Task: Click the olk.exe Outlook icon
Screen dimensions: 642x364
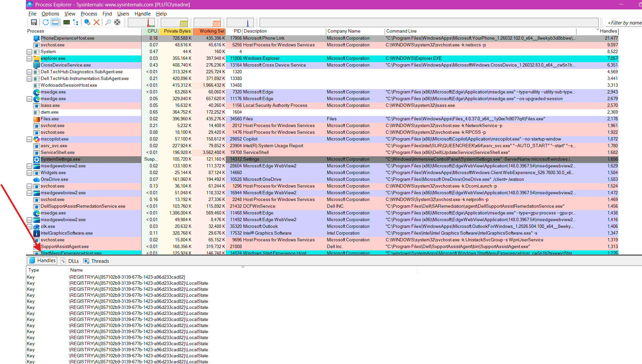Action: click(x=37, y=227)
